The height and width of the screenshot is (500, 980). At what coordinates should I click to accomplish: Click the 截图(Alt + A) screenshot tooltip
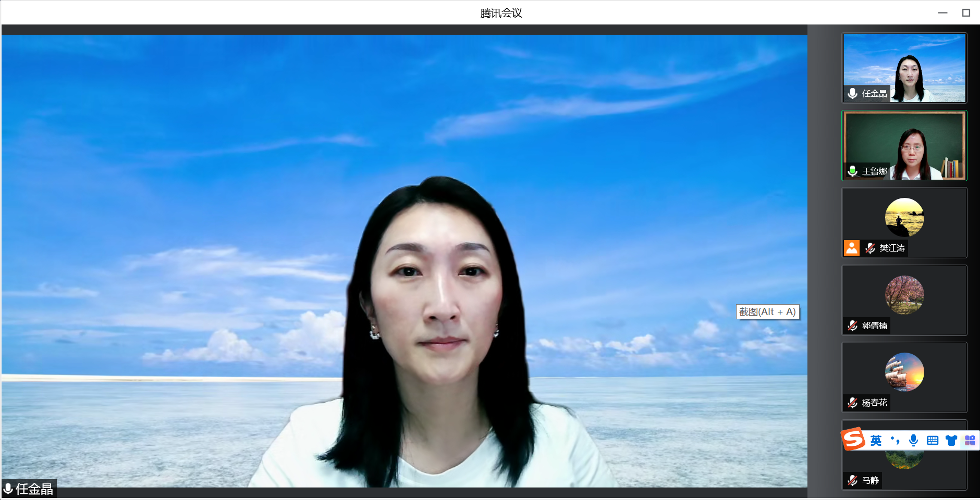tap(767, 312)
